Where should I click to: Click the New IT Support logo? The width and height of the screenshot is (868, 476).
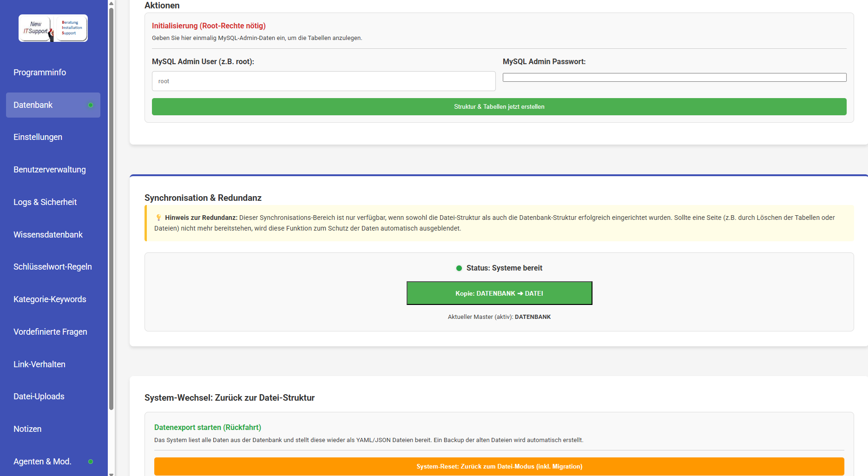(53, 28)
